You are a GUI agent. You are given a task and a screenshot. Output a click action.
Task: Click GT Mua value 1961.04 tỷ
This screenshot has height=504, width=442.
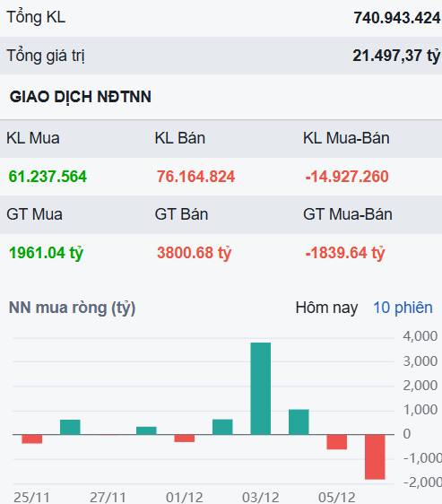(46, 253)
